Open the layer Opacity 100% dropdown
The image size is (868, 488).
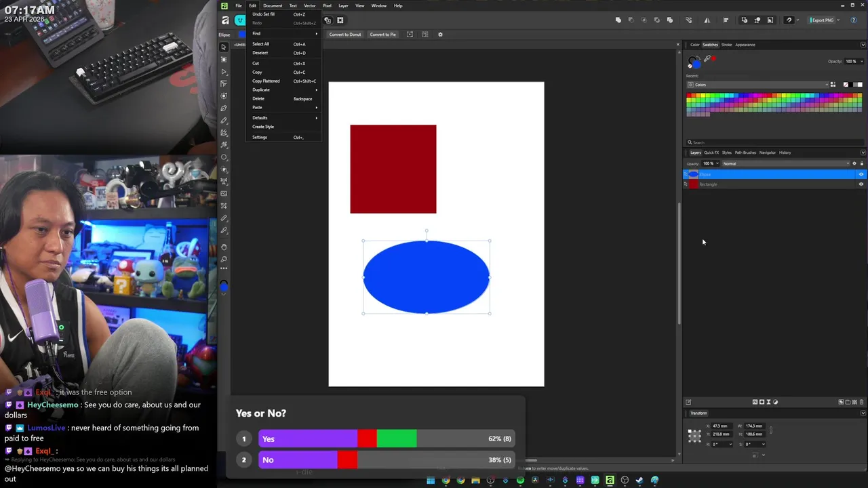[710, 163]
